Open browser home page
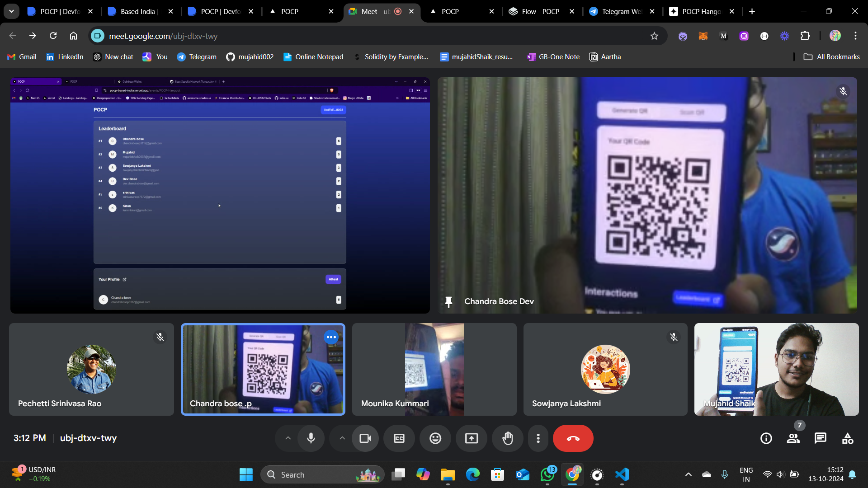 pyautogui.click(x=73, y=36)
